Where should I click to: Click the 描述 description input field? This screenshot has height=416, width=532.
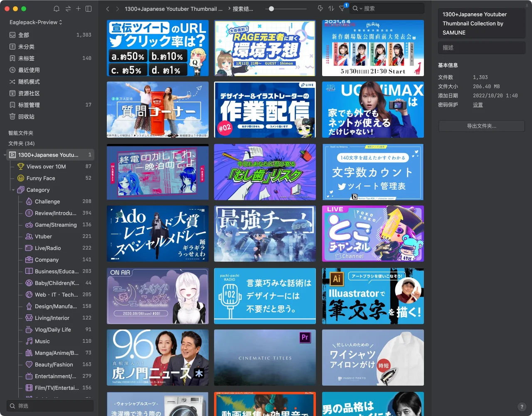[x=481, y=48]
